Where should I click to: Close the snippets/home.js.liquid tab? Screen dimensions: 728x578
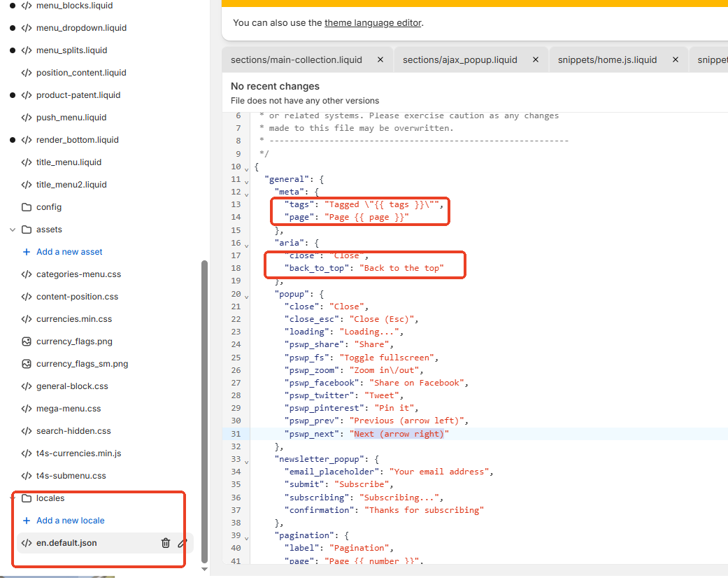[x=676, y=59]
